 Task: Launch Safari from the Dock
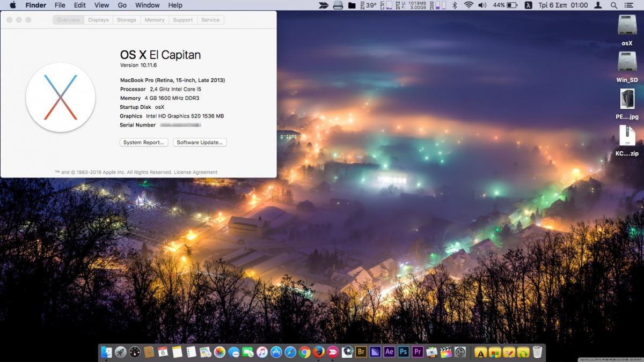tap(290, 352)
